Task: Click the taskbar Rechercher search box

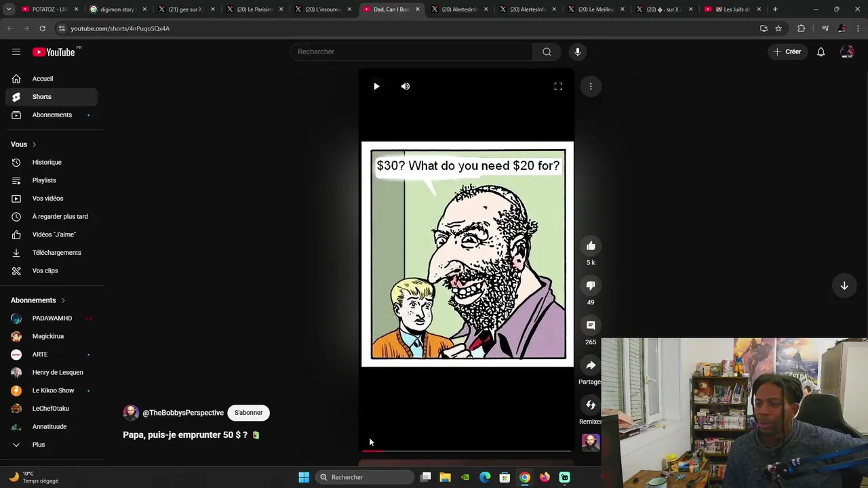Action: 366,477
